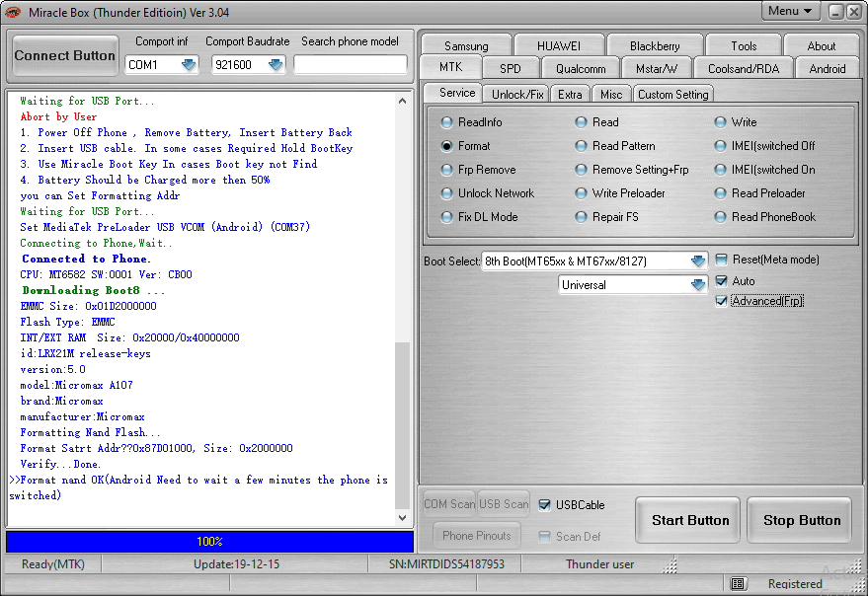868x596 pixels.
Task: Open the Boot Select dropdown list
Action: tap(698, 261)
